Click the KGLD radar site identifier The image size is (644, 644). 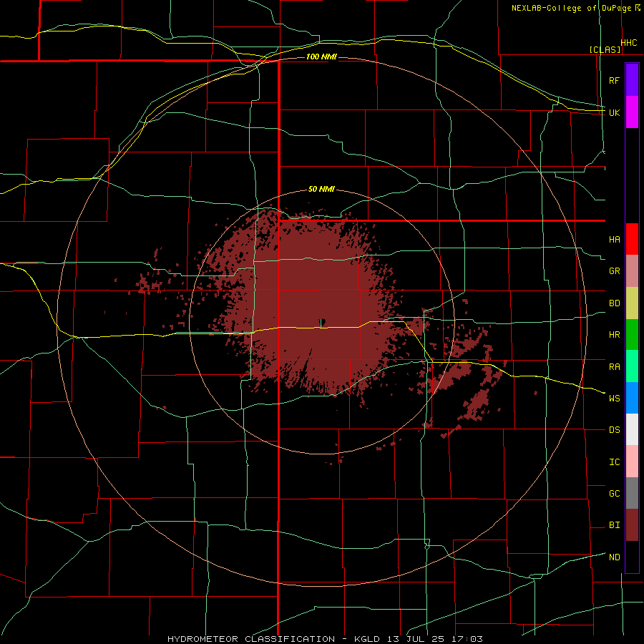point(368,639)
